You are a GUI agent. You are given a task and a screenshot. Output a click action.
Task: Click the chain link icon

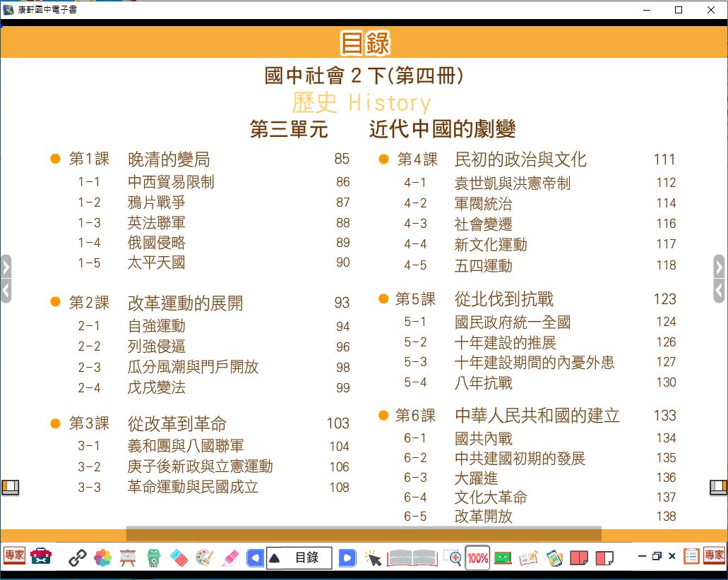77,558
